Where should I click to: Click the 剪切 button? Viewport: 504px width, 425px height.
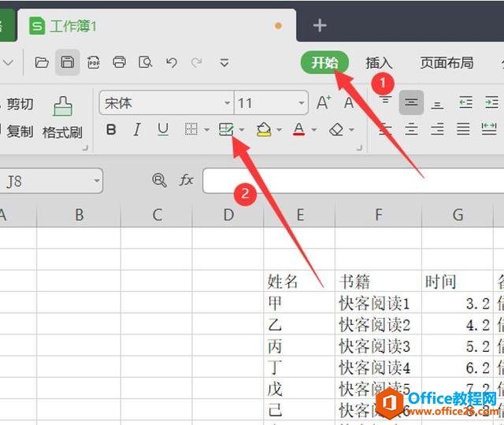coord(20,104)
